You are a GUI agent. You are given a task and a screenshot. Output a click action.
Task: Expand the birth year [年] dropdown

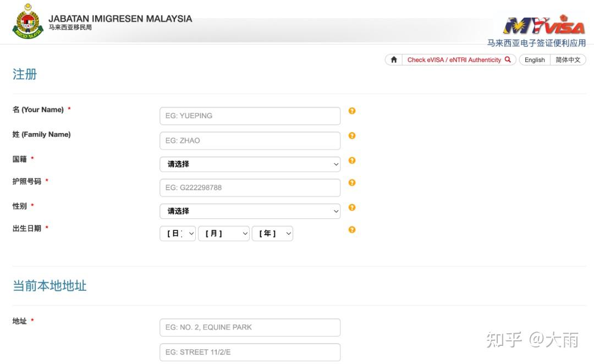(x=272, y=234)
